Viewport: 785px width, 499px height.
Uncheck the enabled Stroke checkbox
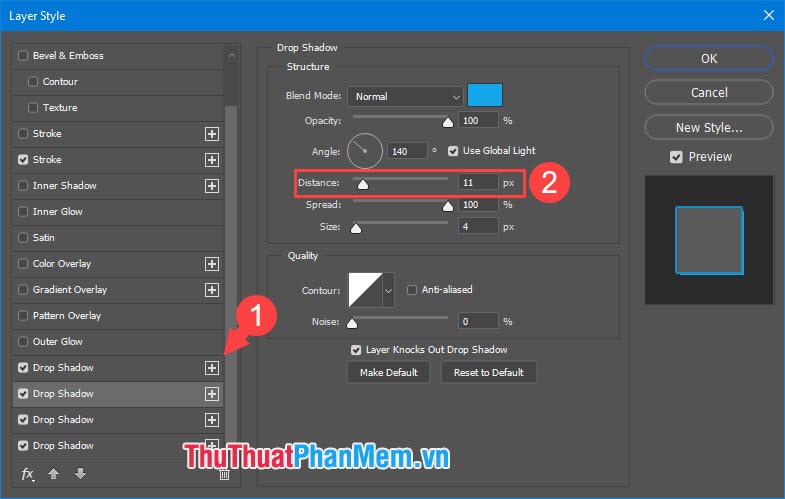point(23,160)
